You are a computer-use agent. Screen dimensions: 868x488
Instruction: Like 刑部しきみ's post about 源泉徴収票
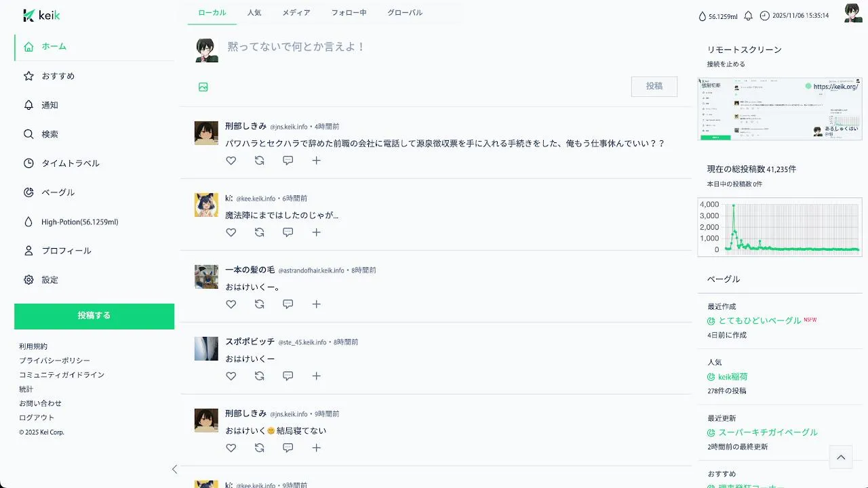click(231, 161)
